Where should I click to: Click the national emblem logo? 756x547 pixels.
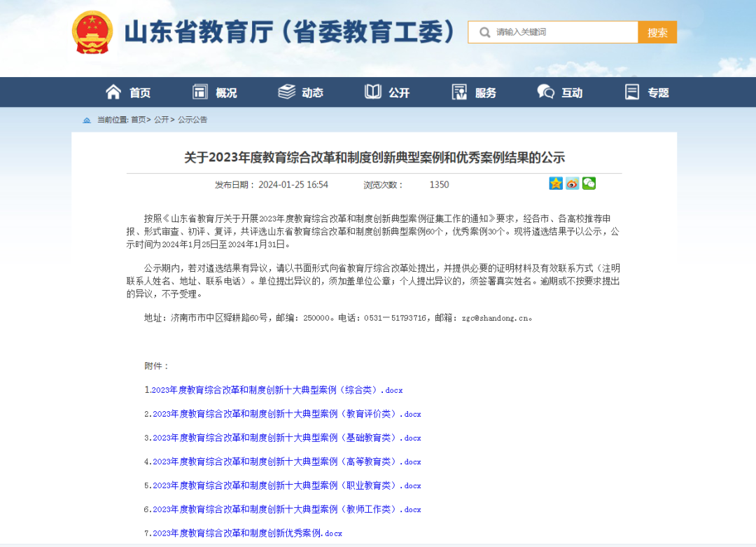click(x=92, y=32)
